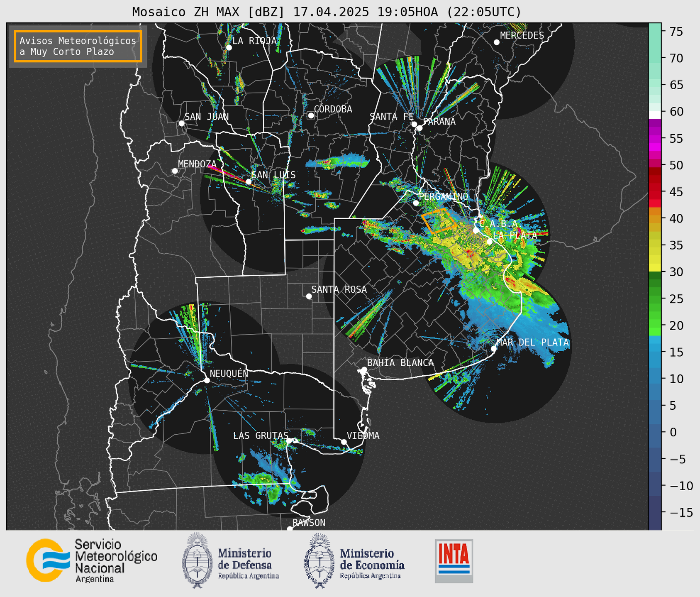Click the 0 label on the dBZ scale
Image resolution: width=700 pixels, height=597 pixels.
673,432
